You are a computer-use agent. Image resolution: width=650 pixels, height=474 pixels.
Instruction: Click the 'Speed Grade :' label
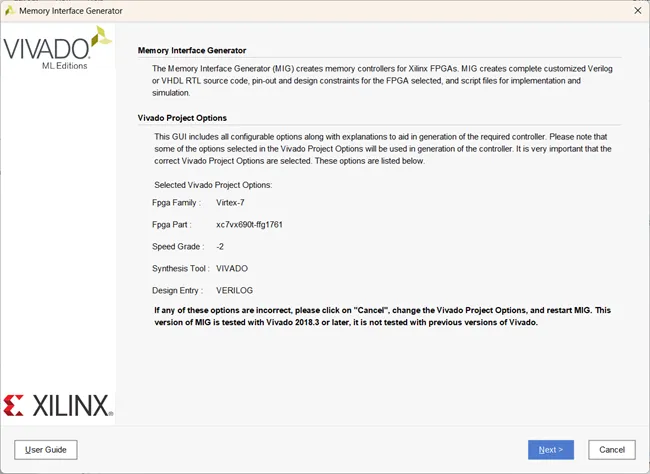point(178,246)
